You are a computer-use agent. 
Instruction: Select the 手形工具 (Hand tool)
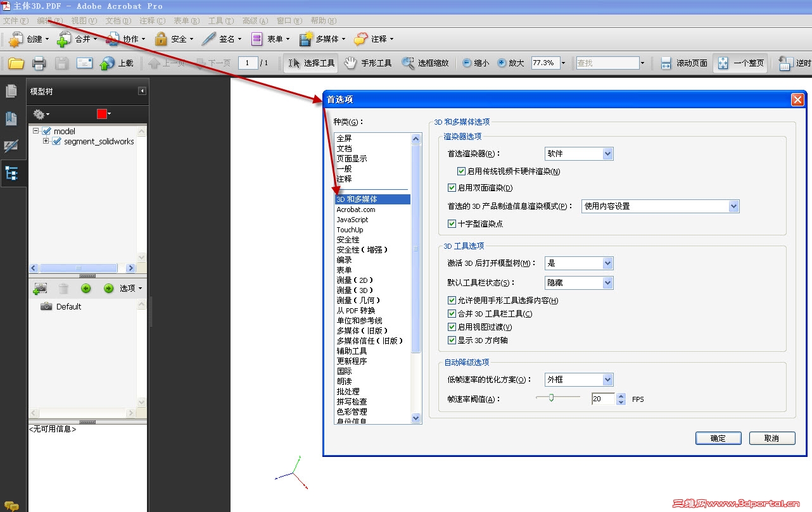point(368,63)
